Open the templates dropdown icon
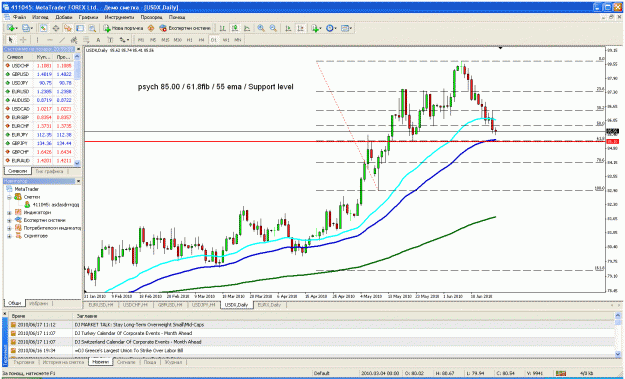Screen dimensions: 625x379 (x=346, y=28)
